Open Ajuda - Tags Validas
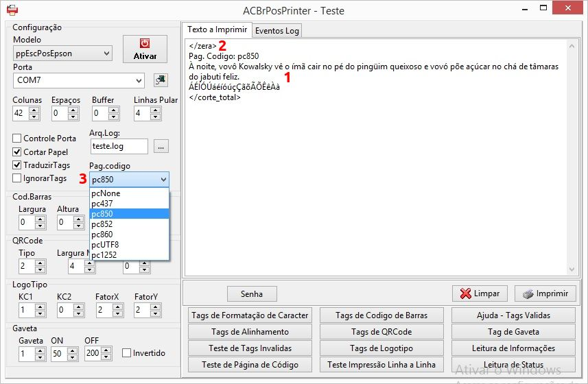This screenshot has width=588, height=384. pos(513,315)
